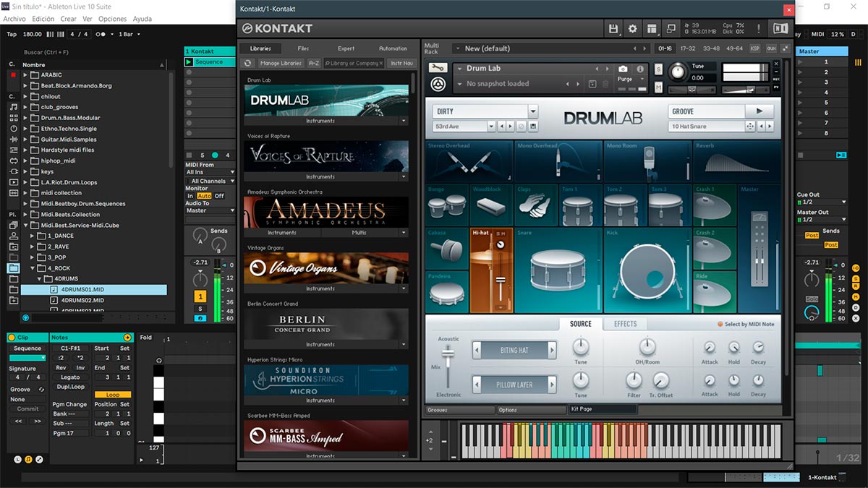Select the Ride cymbal pad
The width and height of the screenshot is (868, 488).
(715, 292)
